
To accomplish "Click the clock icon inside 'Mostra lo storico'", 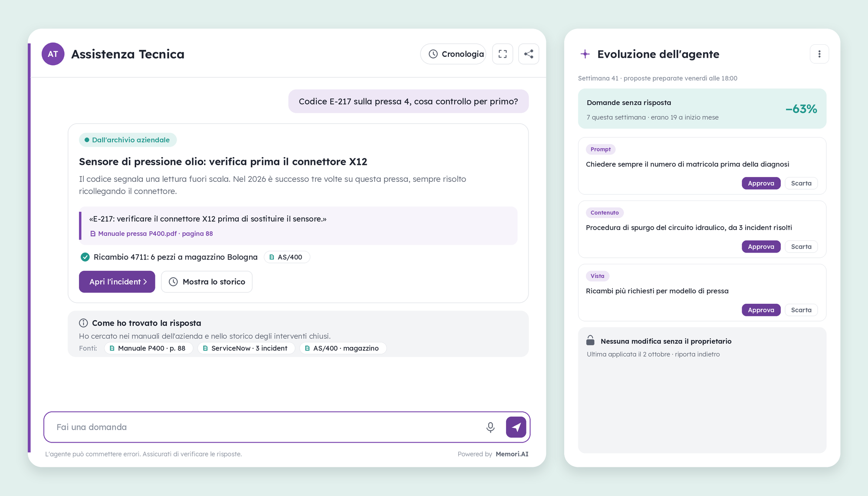I will (x=173, y=282).
